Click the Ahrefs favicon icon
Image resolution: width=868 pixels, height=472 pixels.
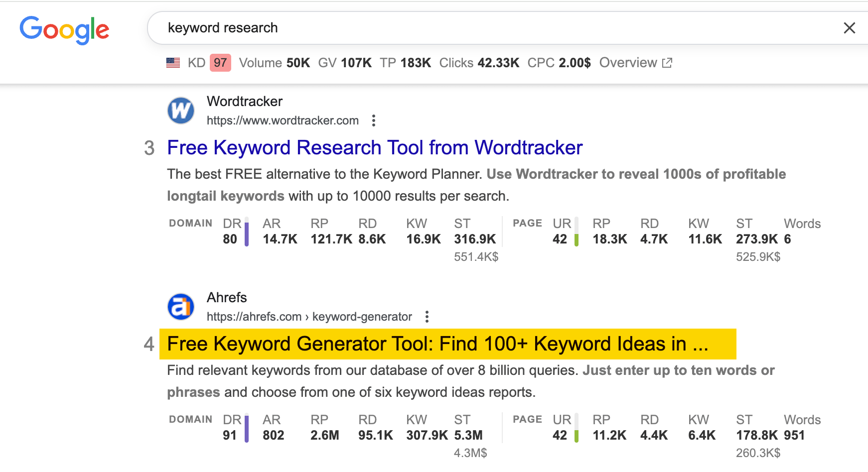click(181, 307)
